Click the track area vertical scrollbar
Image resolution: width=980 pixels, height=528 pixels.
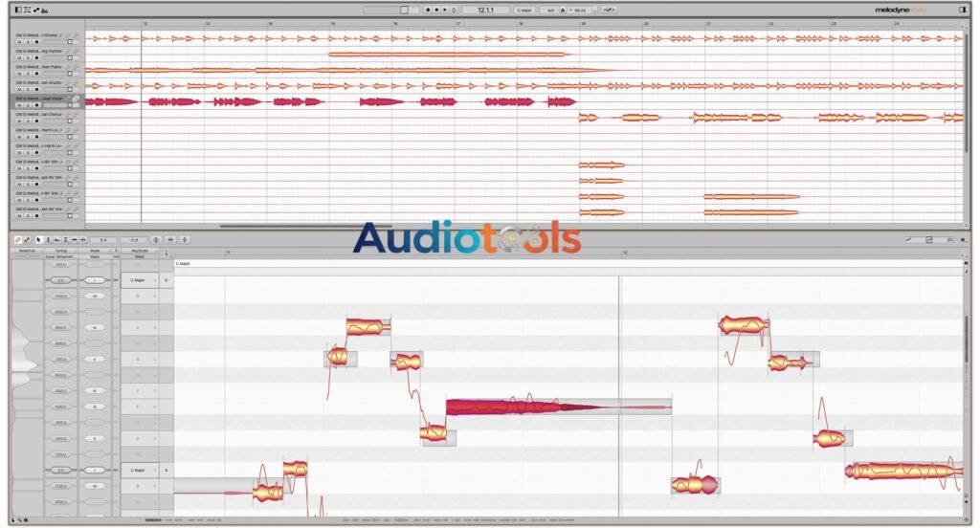(x=967, y=94)
